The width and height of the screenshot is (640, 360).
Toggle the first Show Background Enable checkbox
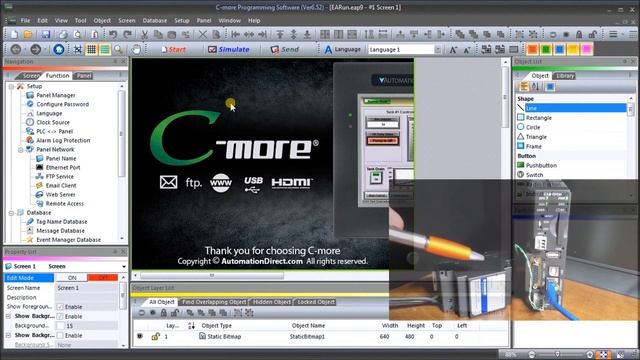pos(60,316)
